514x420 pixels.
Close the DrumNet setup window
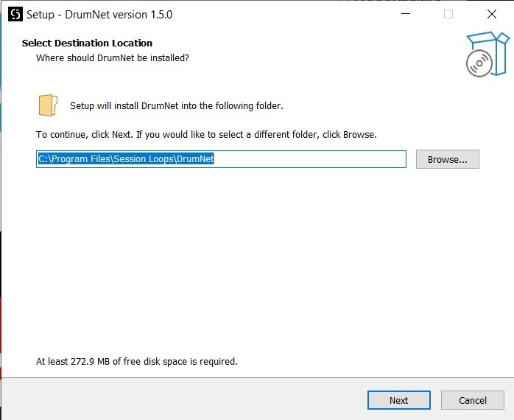[492, 14]
